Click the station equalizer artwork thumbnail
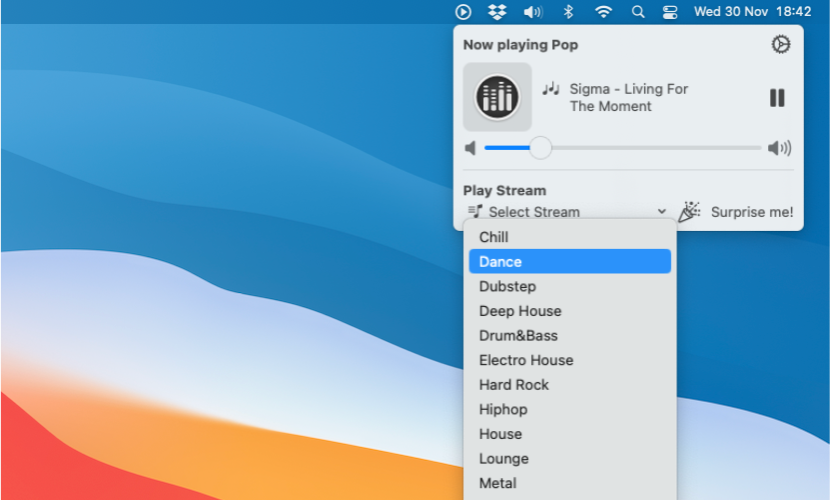This screenshot has height=500, width=830. point(497,97)
